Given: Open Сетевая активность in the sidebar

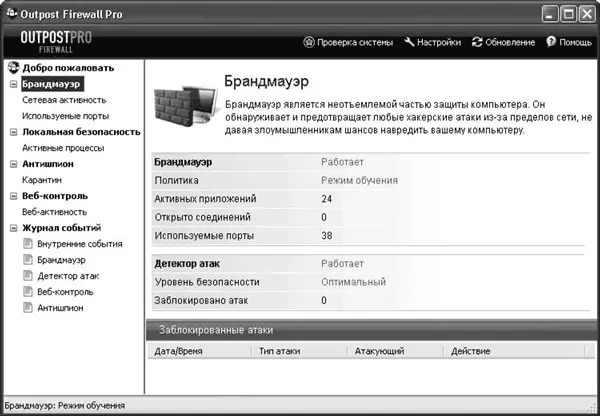Looking at the screenshot, I should pos(64,100).
